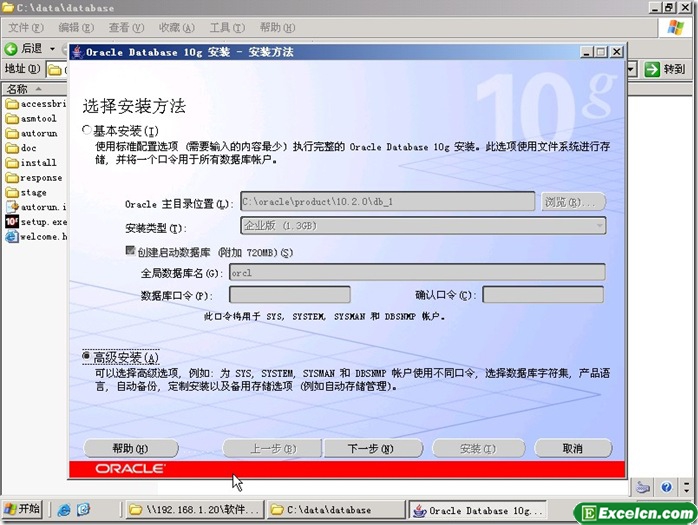Click the Java cup icon in installer title bar
Image resolution: width=698 pixels, height=525 pixels.
[x=78, y=52]
